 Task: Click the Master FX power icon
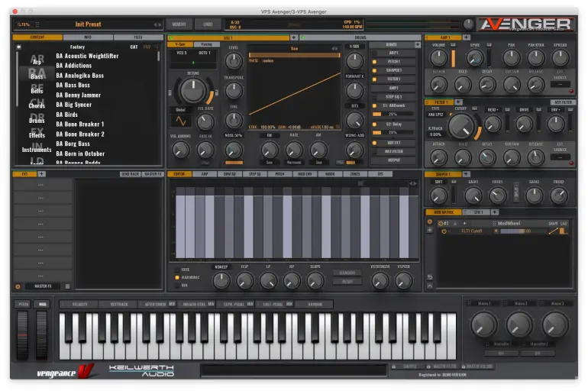(18, 286)
